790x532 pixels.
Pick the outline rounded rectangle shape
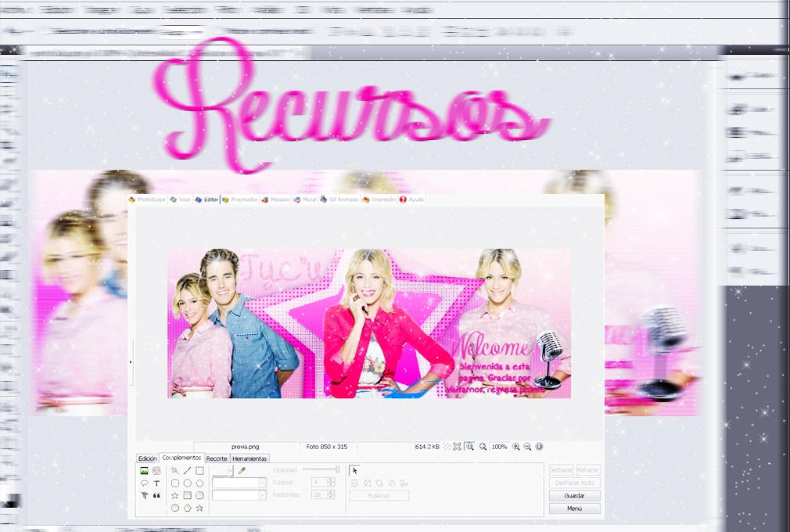(x=175, y=483)
